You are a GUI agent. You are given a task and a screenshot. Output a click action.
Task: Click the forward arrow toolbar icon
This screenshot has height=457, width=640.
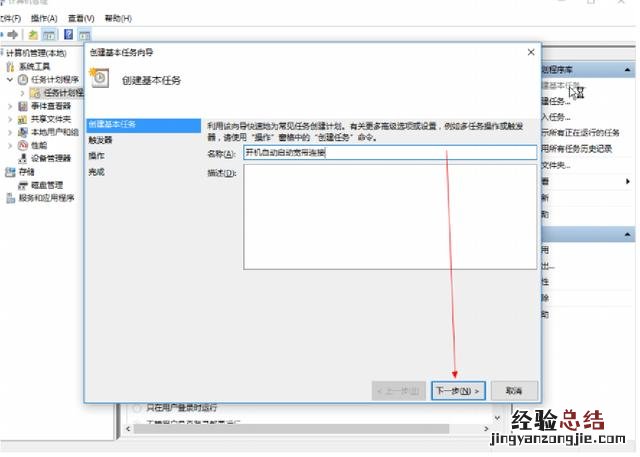(13, 35)
